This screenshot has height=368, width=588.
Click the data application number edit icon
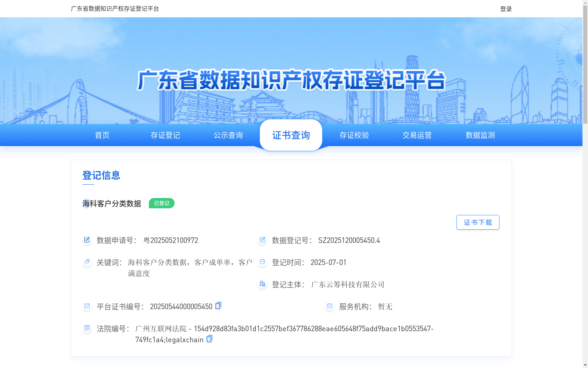(x=87, y=240)
